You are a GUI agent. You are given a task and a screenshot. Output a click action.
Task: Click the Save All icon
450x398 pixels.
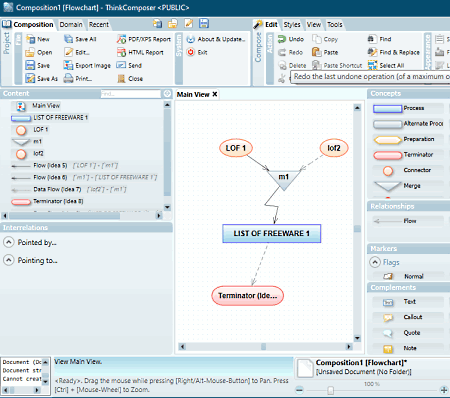(68, 39)
